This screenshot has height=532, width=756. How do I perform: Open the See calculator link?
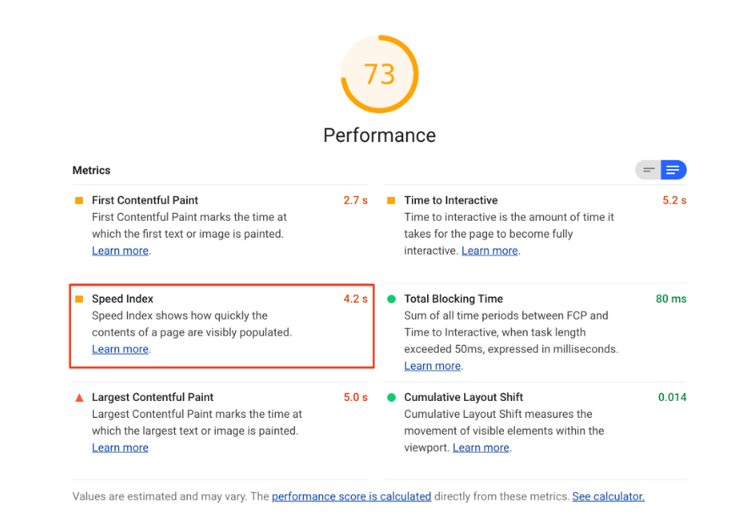(x=609, y=496)
